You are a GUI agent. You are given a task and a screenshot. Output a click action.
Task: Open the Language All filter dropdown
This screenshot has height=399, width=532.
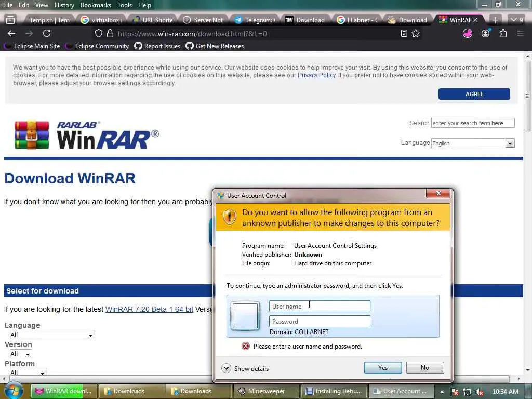point(51,335)
